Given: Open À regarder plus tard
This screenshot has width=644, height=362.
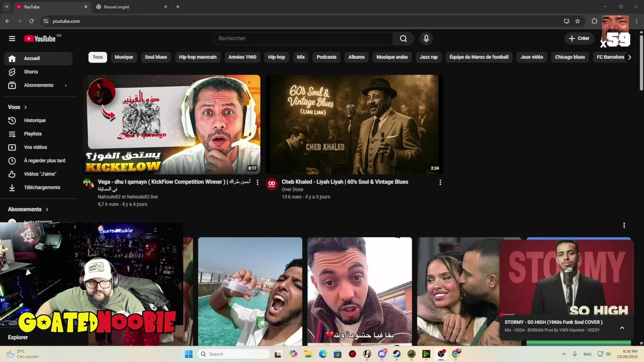Looking at the screenshot, I should (38, 161).
